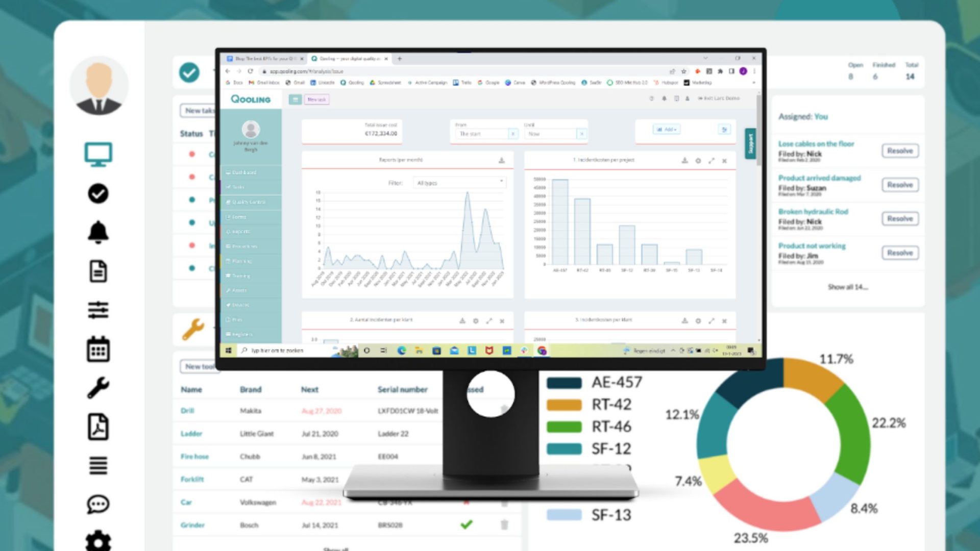The height and width of the screenshot is (551, 980).
Task: Open the PDF document icon in sidebar
Action: tap(98, 427)
